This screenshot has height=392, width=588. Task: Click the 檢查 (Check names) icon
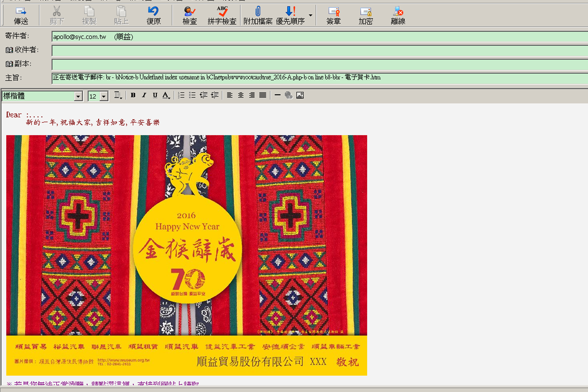pos(190,11)
